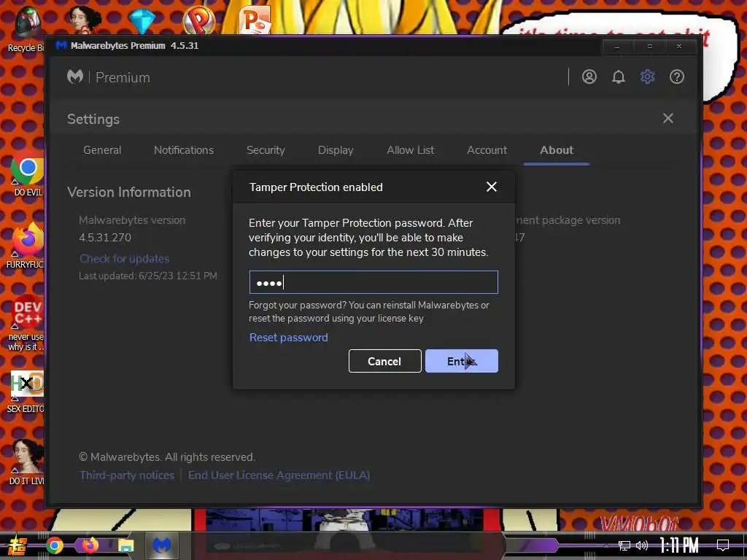
Task: Select the About tab
Action: [x=557, y=150]
